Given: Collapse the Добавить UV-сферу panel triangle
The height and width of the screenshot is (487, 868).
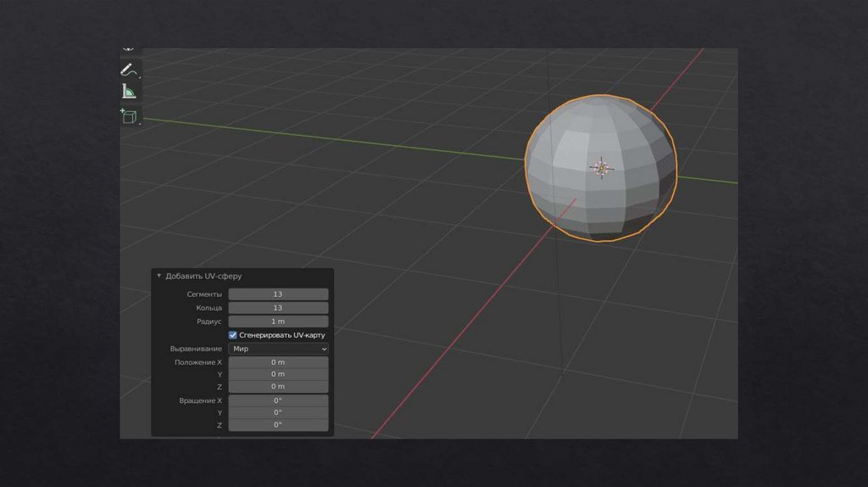Looking at the screenshot, I should click(x=159, y=276).
